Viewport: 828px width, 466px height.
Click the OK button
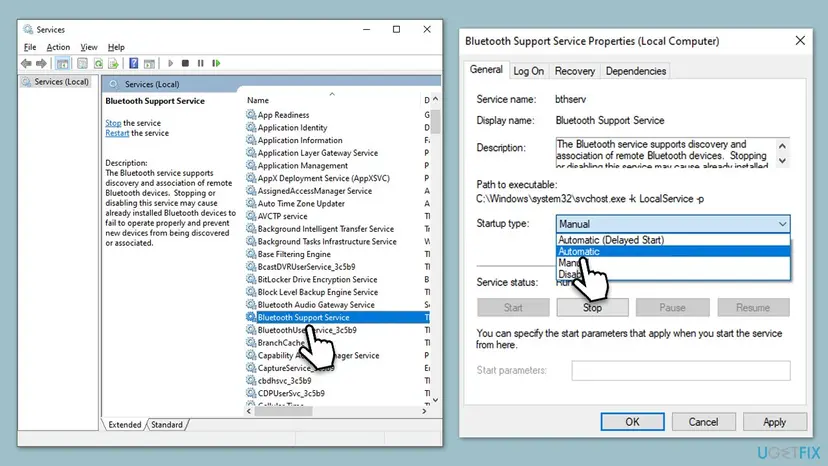632,422
